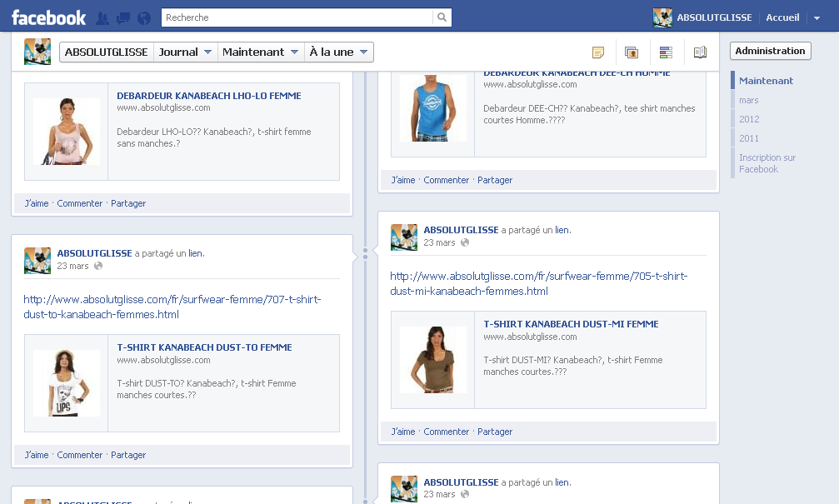Open the T-SHIRT DUST-TO product image

(x=67, y=383)
